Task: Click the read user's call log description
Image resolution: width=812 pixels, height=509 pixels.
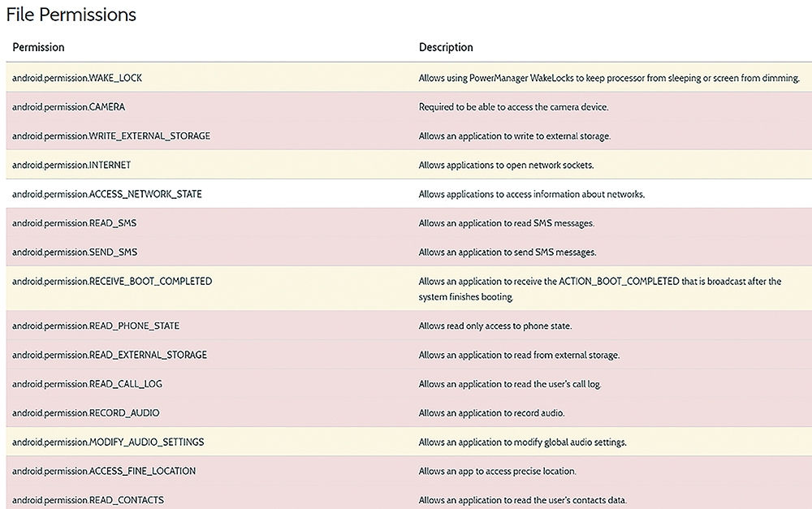Action: (x=510, y=384)
